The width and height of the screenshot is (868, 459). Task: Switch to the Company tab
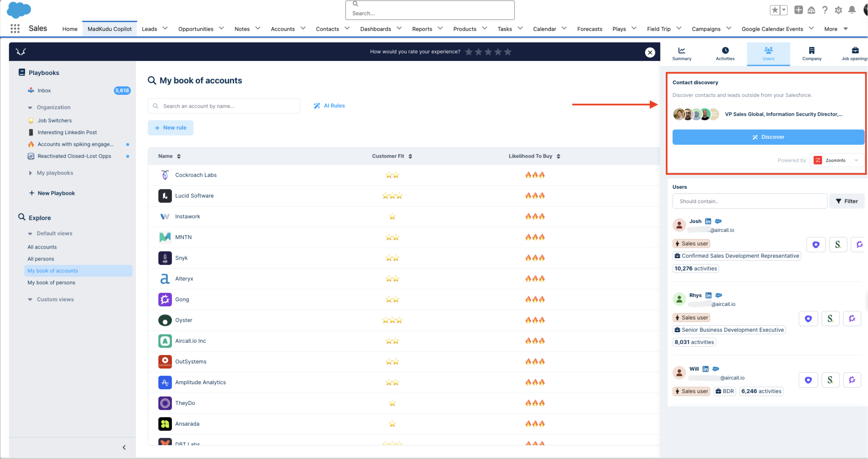(x=812, y=54)
